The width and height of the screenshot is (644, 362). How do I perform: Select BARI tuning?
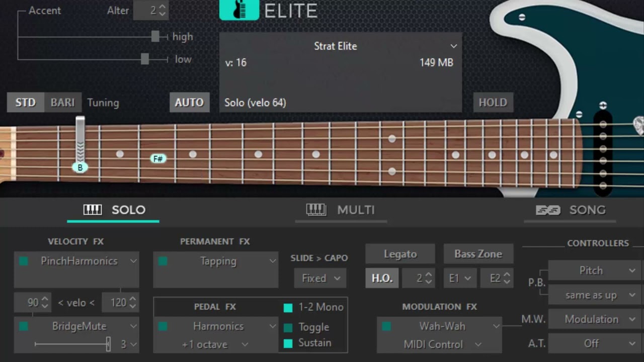(x=62, y=103)
